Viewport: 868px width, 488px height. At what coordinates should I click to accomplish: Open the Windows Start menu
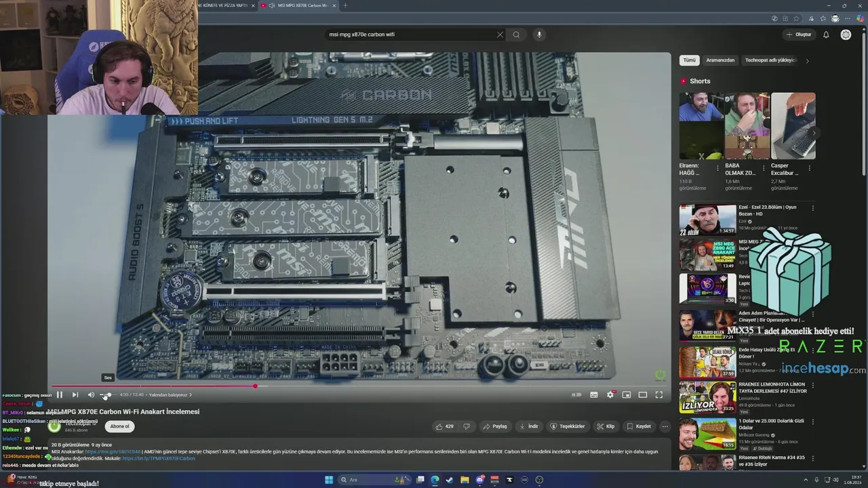[x=329, y=480]
